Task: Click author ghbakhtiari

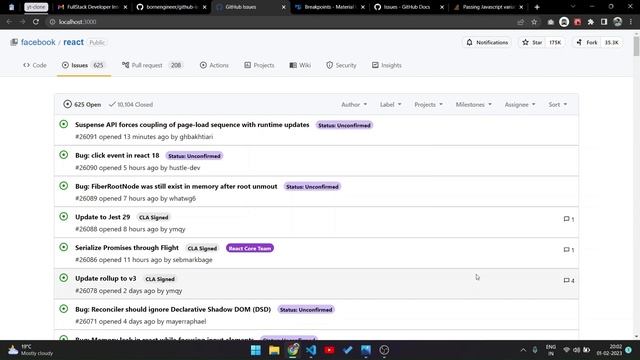Action: tap(196, 137)
